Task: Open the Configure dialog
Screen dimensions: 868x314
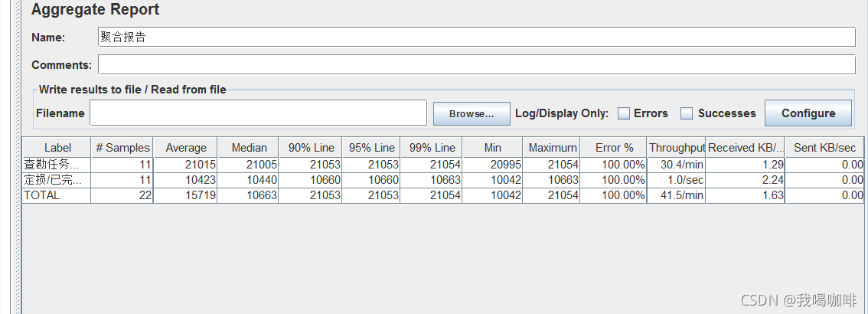Action: click(808, 113)
